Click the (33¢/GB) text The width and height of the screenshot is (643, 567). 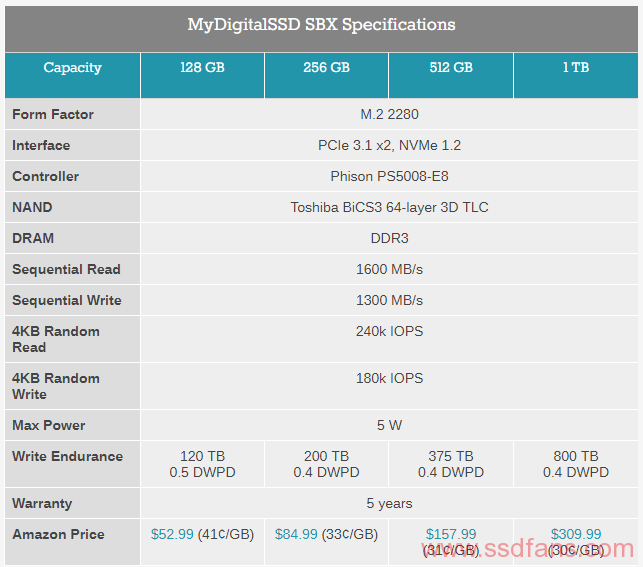(350, 534)
